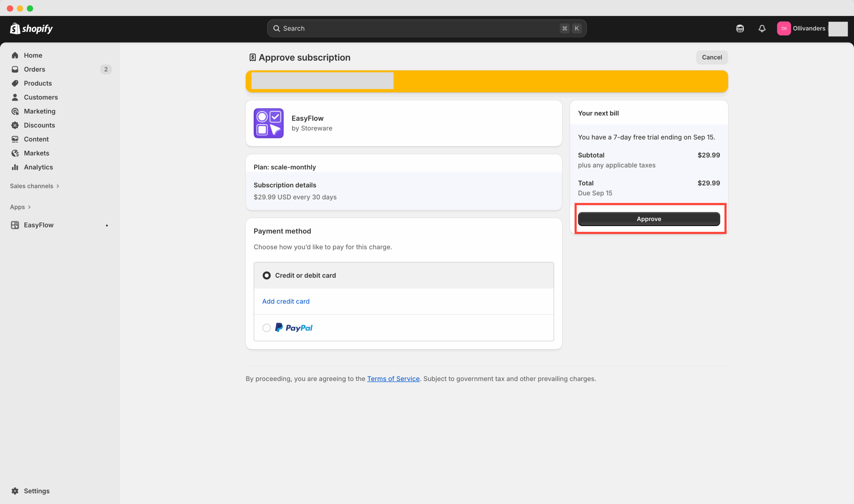Click '$29.99 USD every 30 days' text
854x504 pixels.
(x=295, y=197)
